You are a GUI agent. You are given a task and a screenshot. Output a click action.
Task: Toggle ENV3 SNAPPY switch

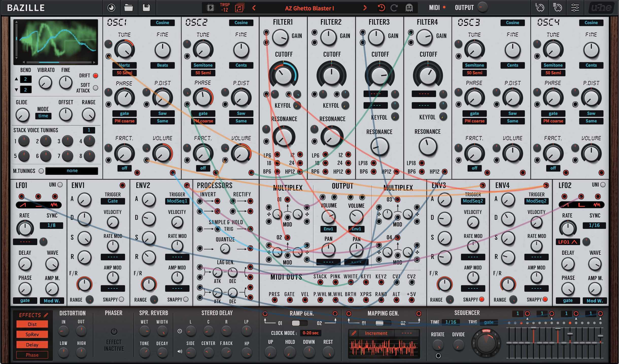481,299
